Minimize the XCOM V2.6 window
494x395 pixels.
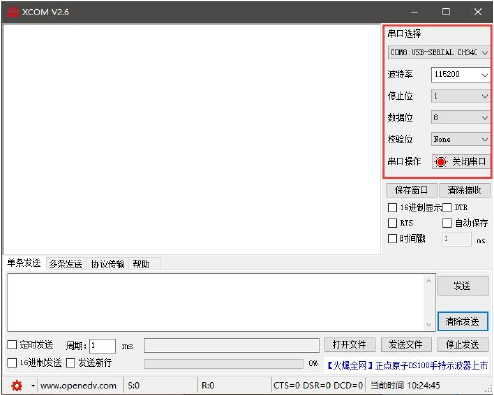pos(414,12)
